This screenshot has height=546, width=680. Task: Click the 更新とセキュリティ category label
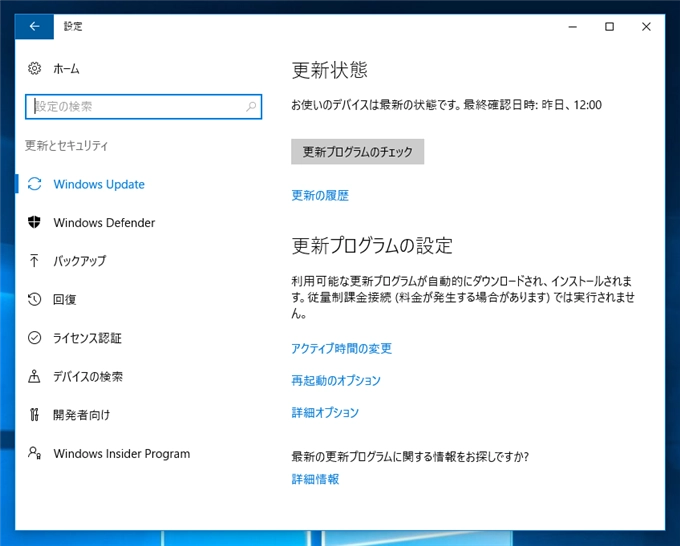(x=66, y=145)
